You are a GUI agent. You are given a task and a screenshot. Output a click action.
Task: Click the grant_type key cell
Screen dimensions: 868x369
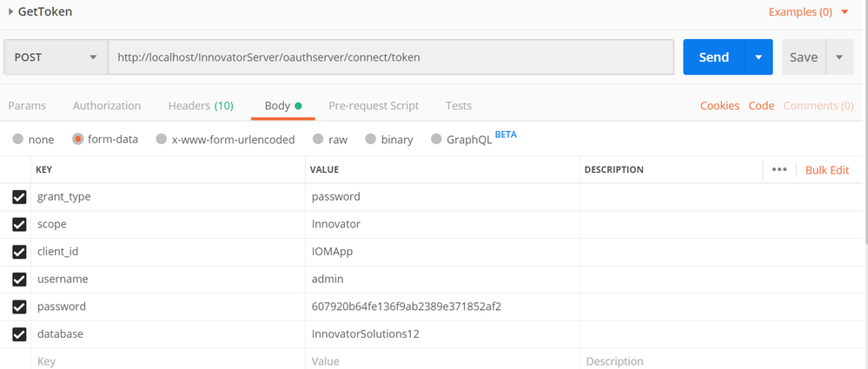click(x=168, y=197)
